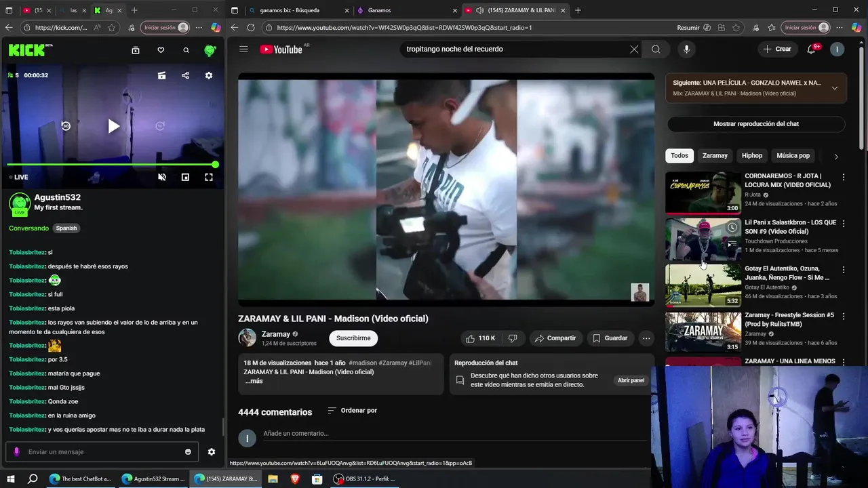Open YouTube hamburger guide menu
Image resolution: width=868 pixels, height=488 pixels.
(x=243, y=49)
